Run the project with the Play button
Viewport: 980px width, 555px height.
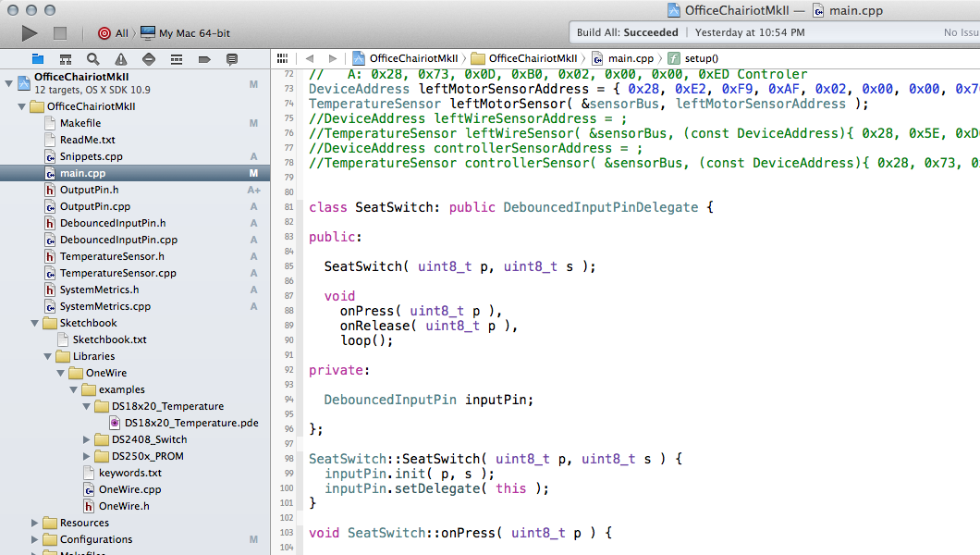click(x=29, y=33)
